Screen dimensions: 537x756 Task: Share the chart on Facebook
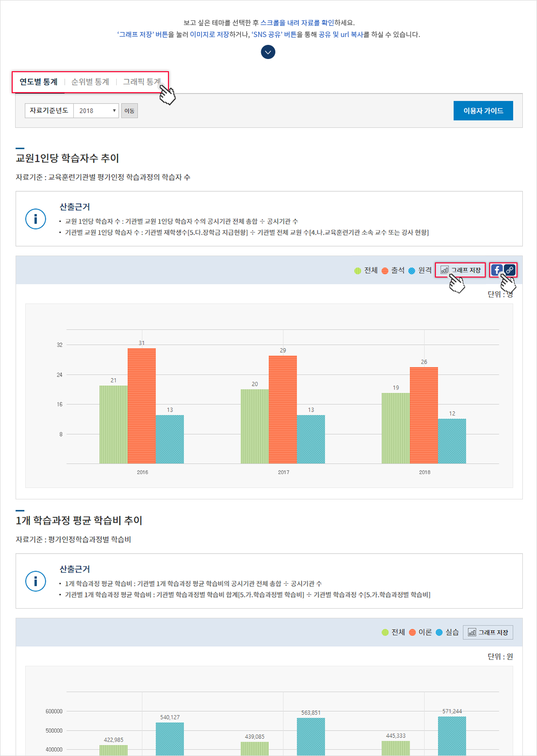click(x=497, y=270)
